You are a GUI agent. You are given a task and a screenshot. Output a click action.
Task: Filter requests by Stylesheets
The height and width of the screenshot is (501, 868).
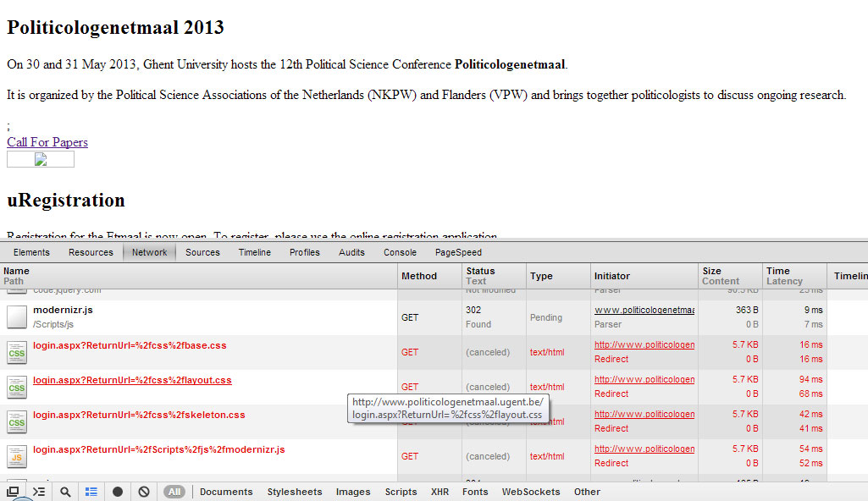point(295,492)
